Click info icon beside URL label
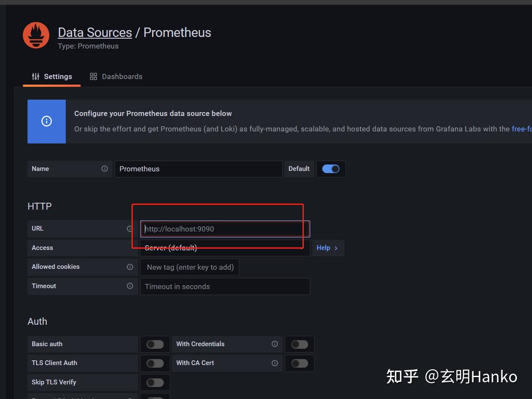 [130, 229]
